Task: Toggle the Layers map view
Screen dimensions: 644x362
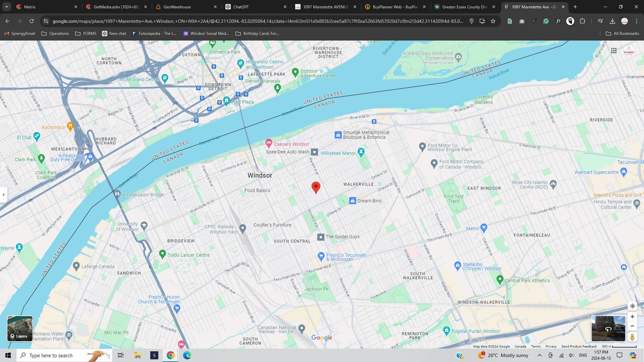Action: click(x=20, y=328)
